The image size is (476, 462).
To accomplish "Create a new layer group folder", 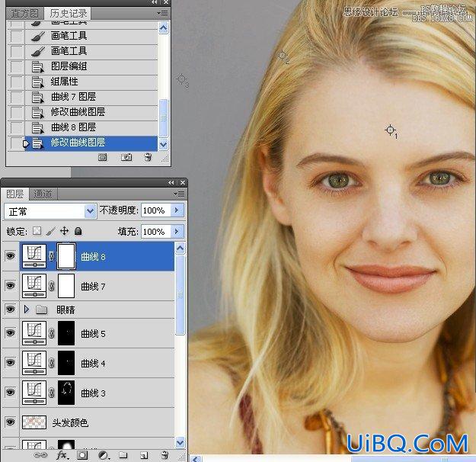I will (123, 455).
